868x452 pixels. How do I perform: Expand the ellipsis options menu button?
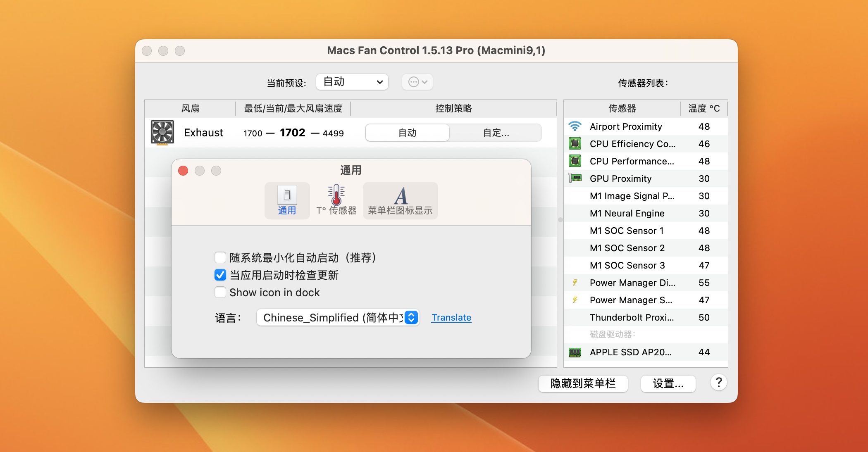417,82
